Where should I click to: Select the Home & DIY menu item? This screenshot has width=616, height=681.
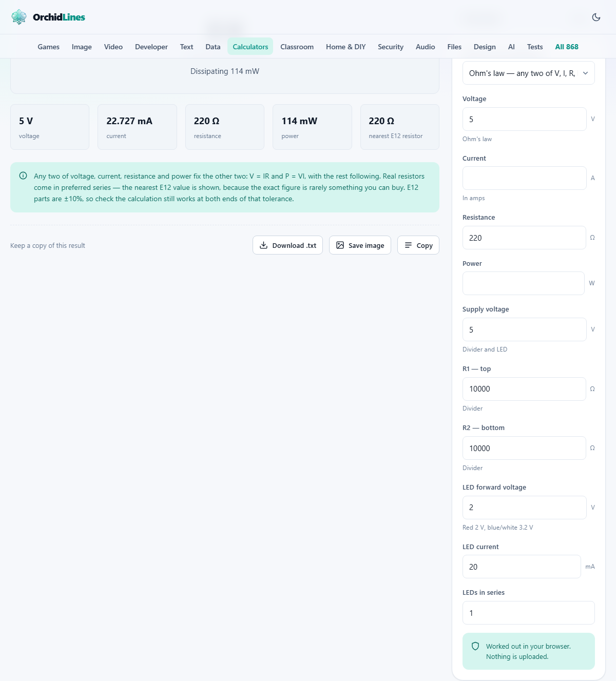(x=346, y=47)
